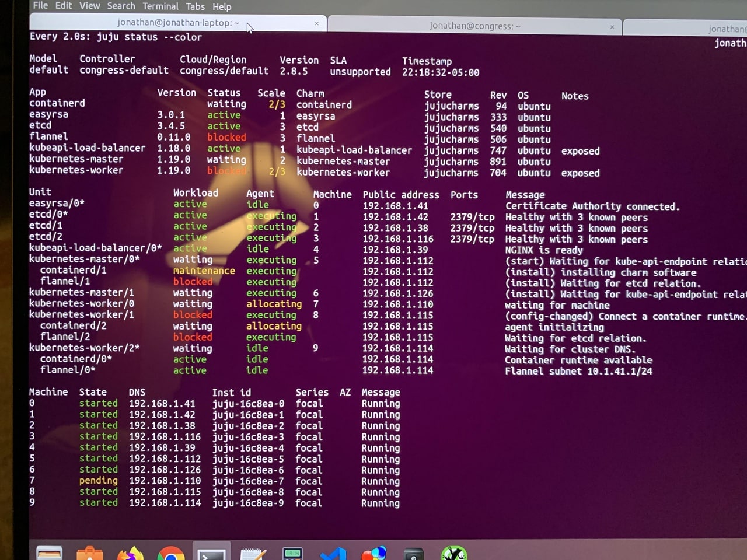Click the kubernetes-worker/2* unit
The image size is (747, 560).
(84, 348)
